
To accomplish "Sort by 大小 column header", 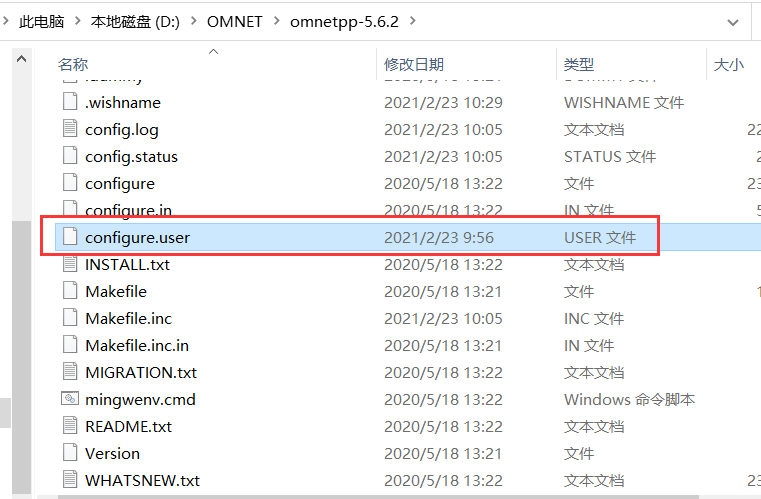I will tap(728, 64).
